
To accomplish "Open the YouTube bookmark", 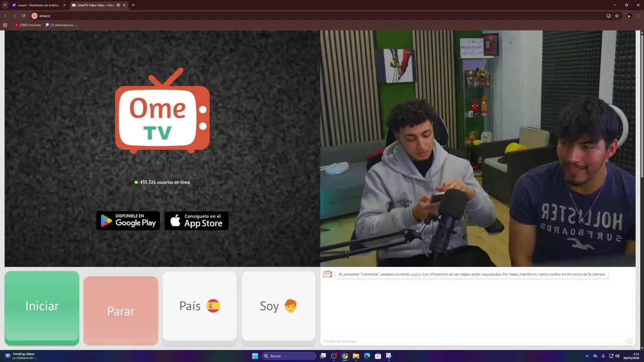I will tap(28, 25).
